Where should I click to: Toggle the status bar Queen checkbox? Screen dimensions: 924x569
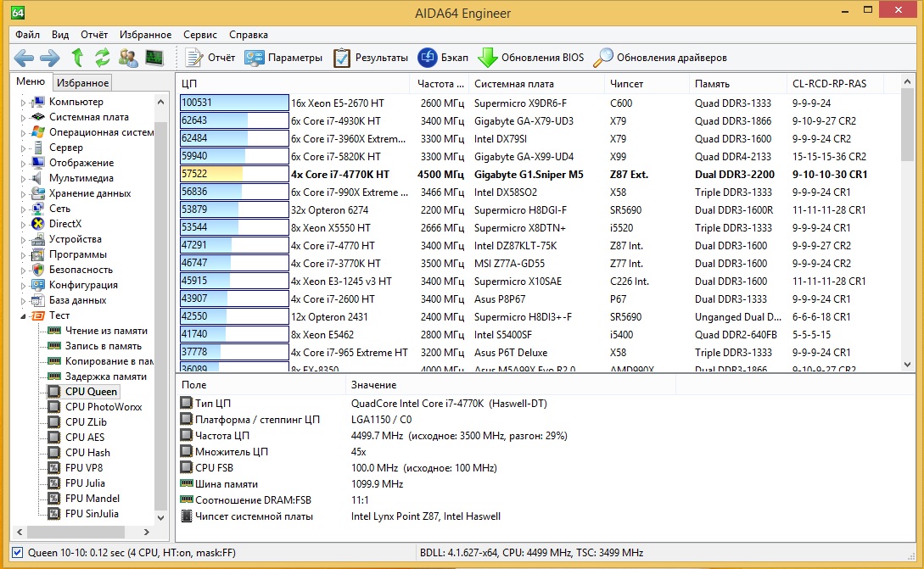(x=18, y=553)
